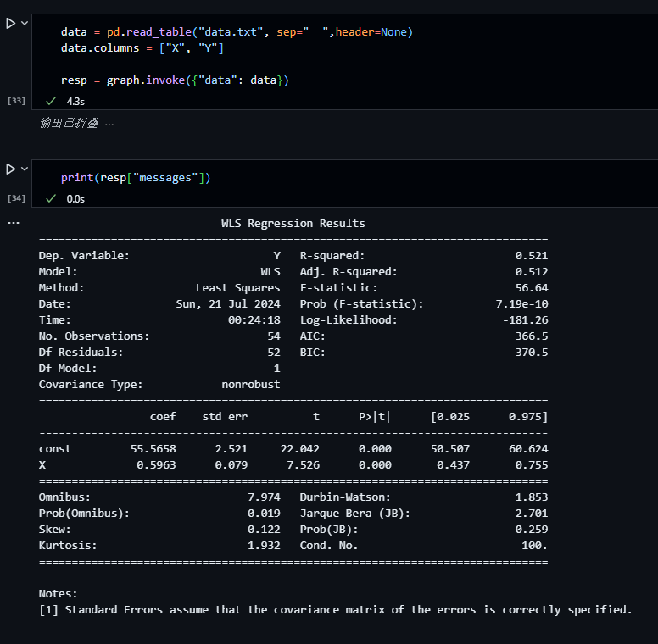Click the collapsed output label under cell 33

(69, 123)
